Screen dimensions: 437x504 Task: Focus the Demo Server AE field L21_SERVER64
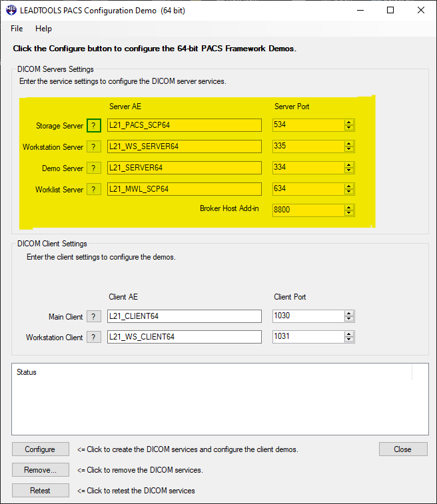click(x=185, y=168)
